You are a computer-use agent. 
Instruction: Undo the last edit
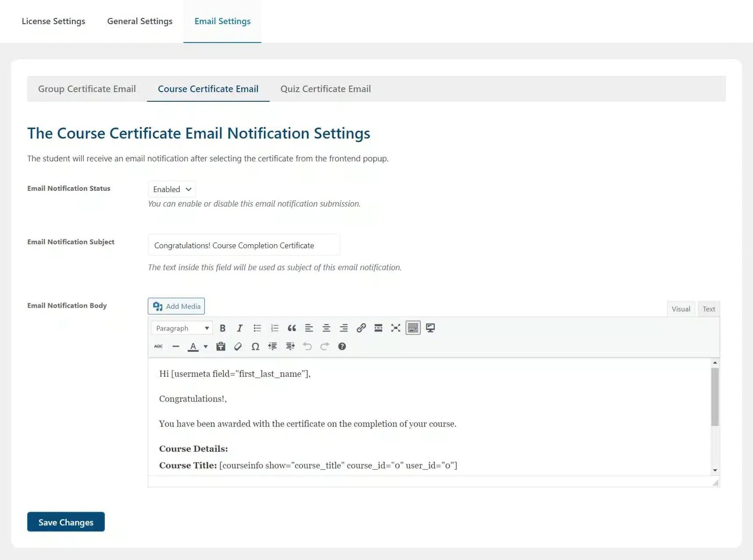click(x=307, y=346)
